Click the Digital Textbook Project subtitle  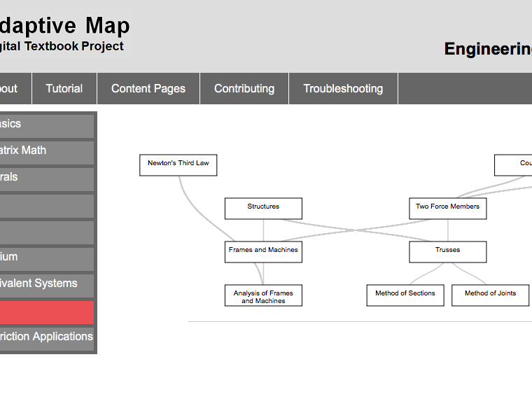62,46
